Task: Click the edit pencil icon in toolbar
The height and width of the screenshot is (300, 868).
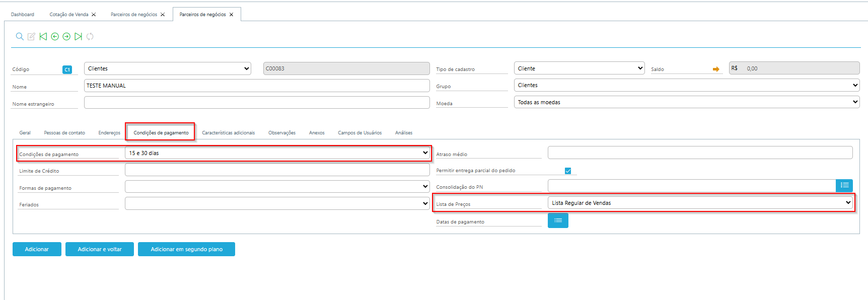Action: [31, 36]
